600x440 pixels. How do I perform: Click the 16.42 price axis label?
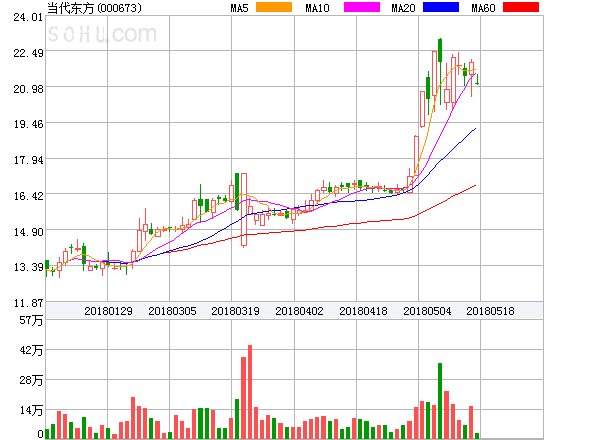[28, 196]
